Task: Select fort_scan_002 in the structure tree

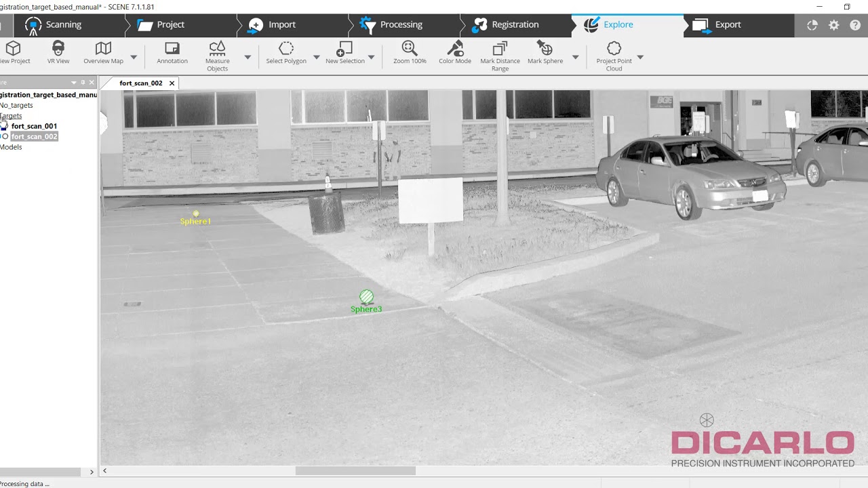Action: [34, 137]
